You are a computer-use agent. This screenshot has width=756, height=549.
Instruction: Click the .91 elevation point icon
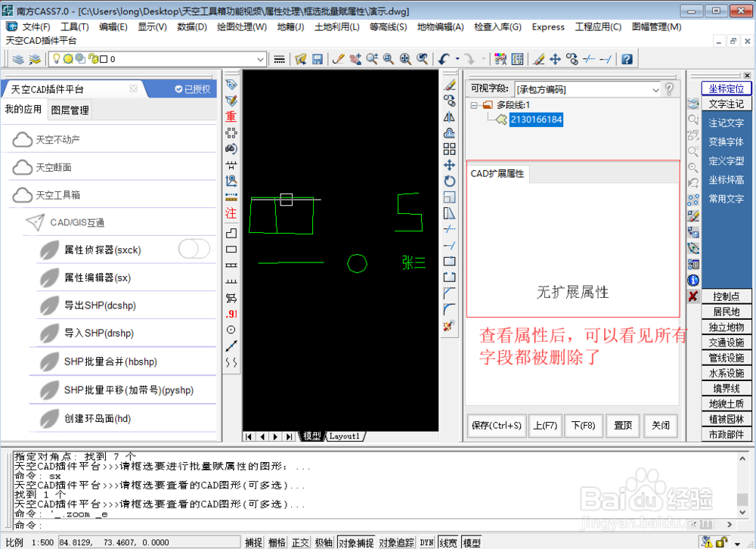[x=231, y=314]
